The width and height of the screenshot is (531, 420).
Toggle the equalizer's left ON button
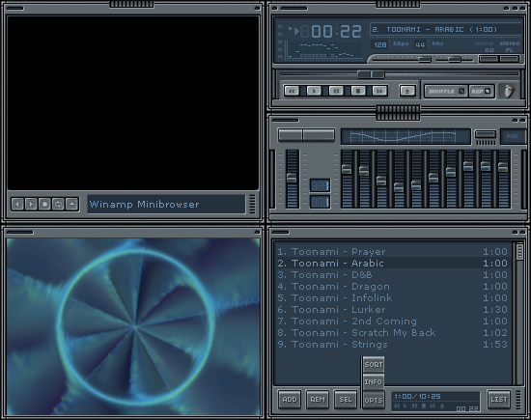[x=291, y=135]
